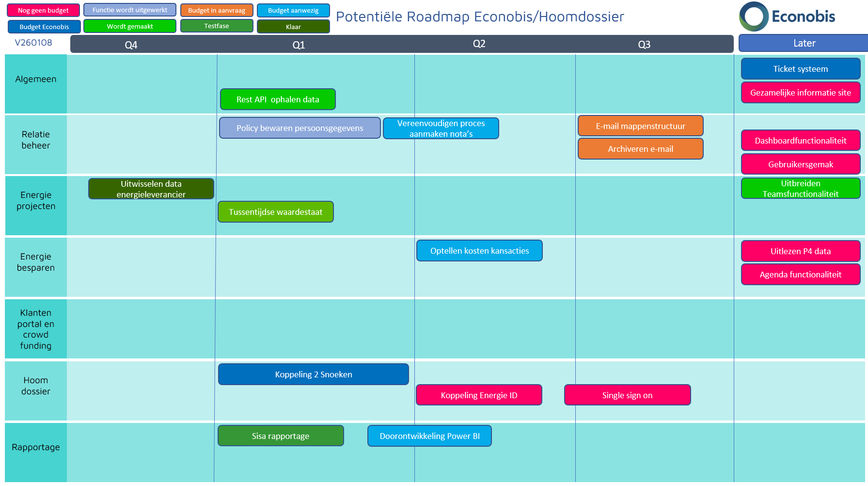Select the 'E-mail mappenstructuur' card

click(x=640, y=126)
